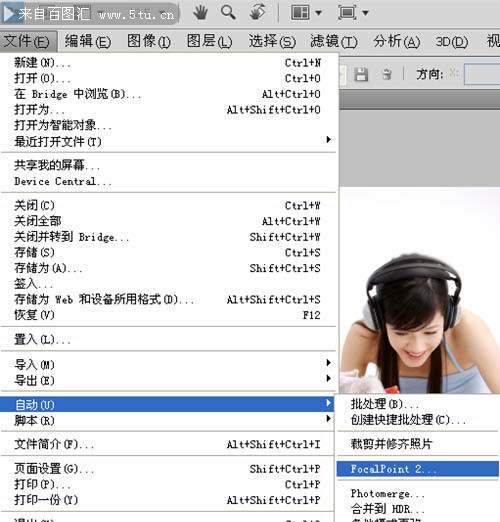Choose 新建(N)... from File menu
Image resolution: width=500 pixels, height=522 pixels.
pos(168,63)
